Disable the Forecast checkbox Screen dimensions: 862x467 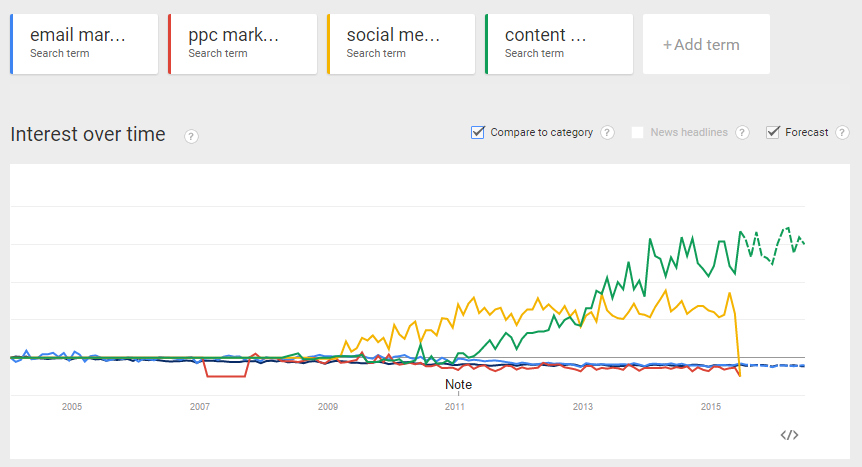coord(773,132)
